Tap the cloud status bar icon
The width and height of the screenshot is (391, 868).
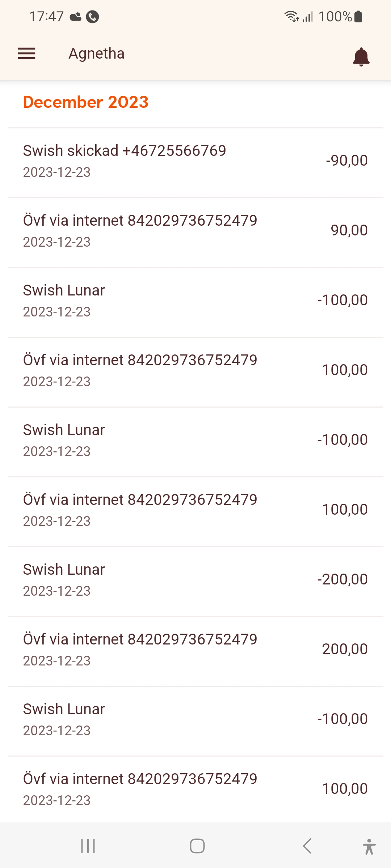click(75, 17)
